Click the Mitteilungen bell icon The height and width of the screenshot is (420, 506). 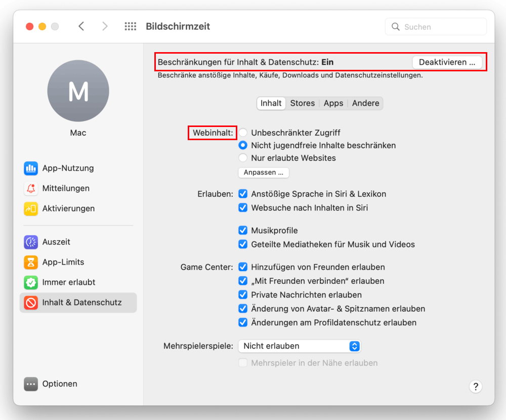click(31, 189)
